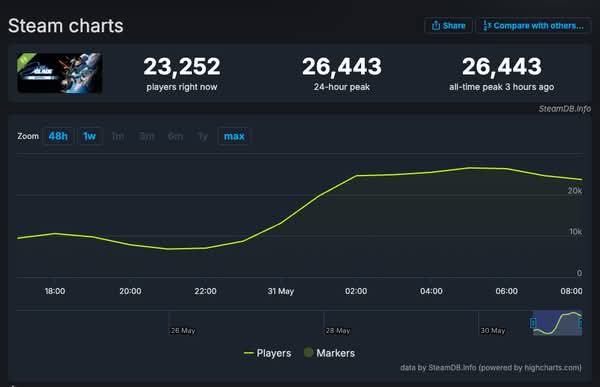Click the '30 May' navigator label

coord(493,330)
